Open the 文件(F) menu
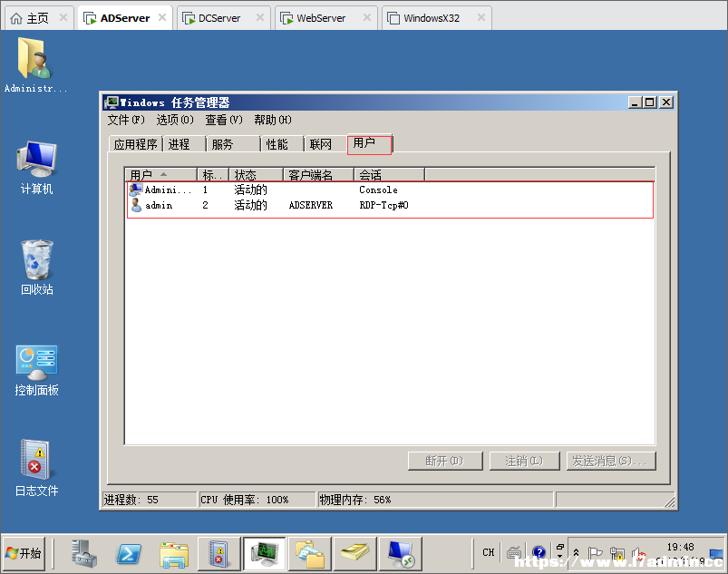The image size is (728, 574). click(x=126, y=120)
